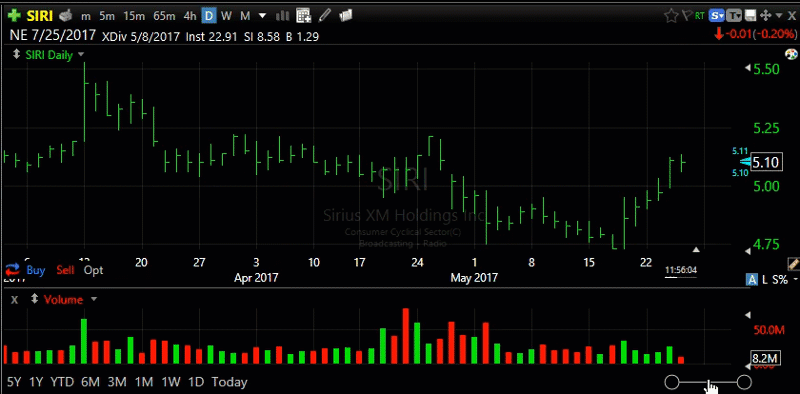Click the NE 7/25/2017 earnings date text
This screenshot has width=800, height=394.
click(x=53, y=36)
